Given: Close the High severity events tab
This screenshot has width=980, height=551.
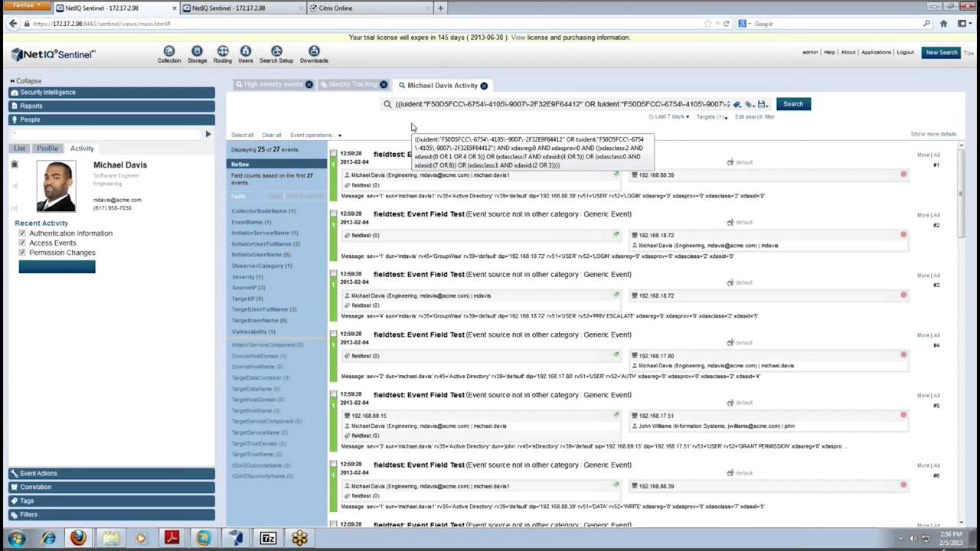Looking at the screenshot, I should click(x=309, y=84).
